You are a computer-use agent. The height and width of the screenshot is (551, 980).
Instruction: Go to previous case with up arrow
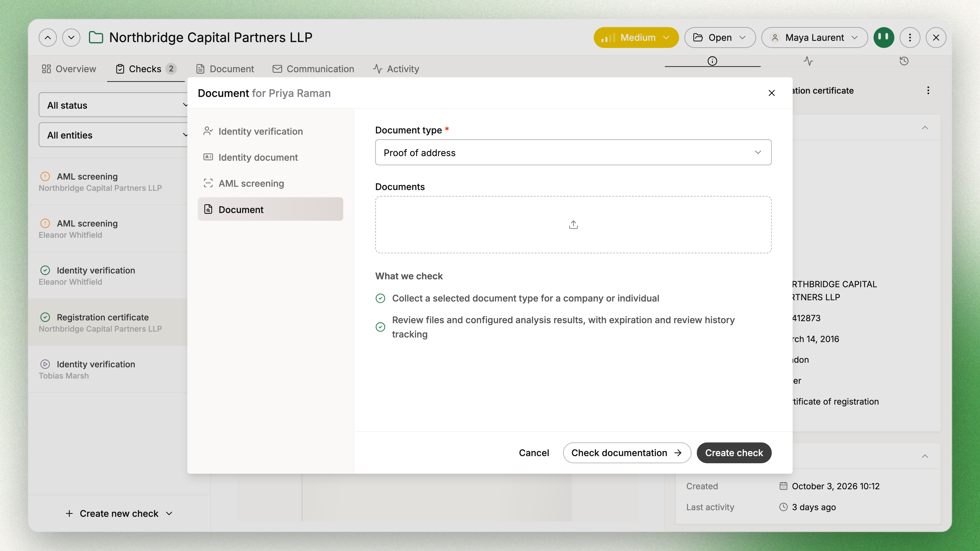(x=47, y=38)
